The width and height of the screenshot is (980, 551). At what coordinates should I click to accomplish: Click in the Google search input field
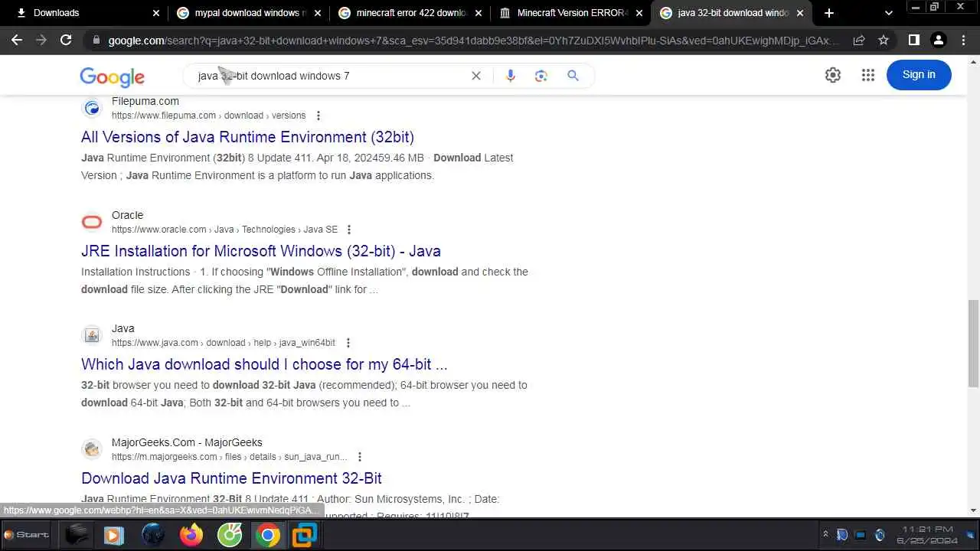click(329, 76)
